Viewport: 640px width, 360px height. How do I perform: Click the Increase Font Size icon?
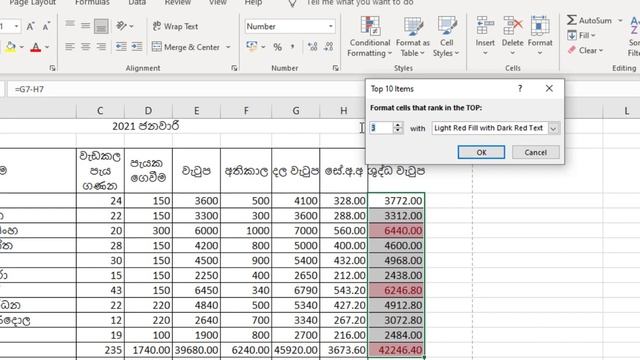pos(30,27)
